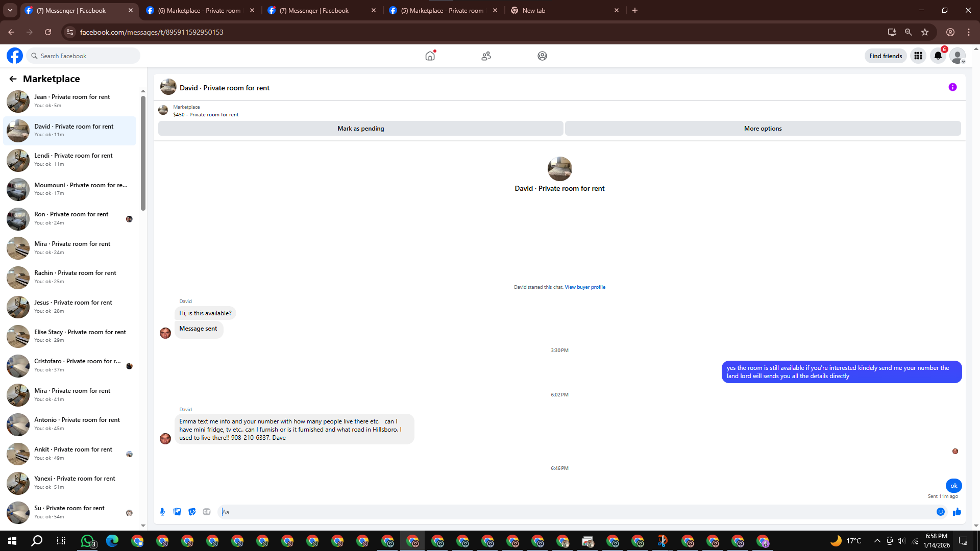Go to Facebook Home icon

tap(430, 56)
